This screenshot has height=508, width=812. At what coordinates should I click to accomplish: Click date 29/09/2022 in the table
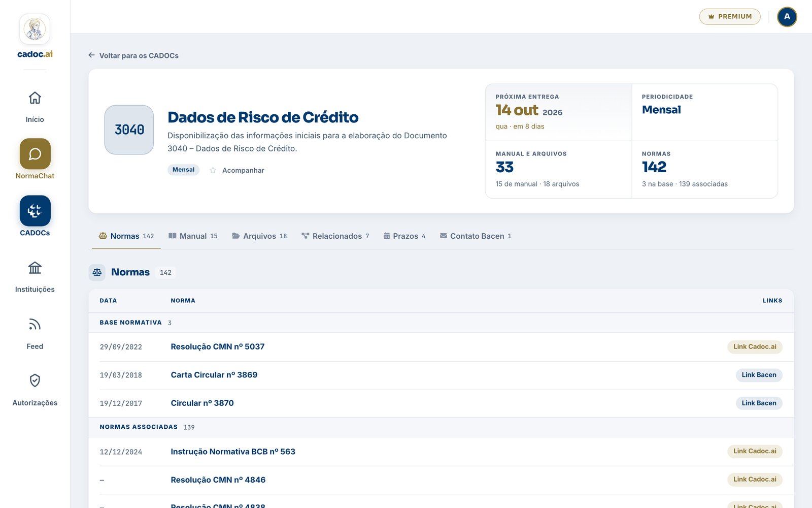[121, 347]
